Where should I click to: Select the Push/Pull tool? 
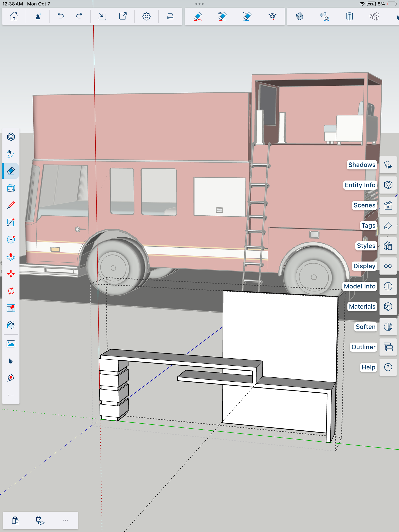11,257
